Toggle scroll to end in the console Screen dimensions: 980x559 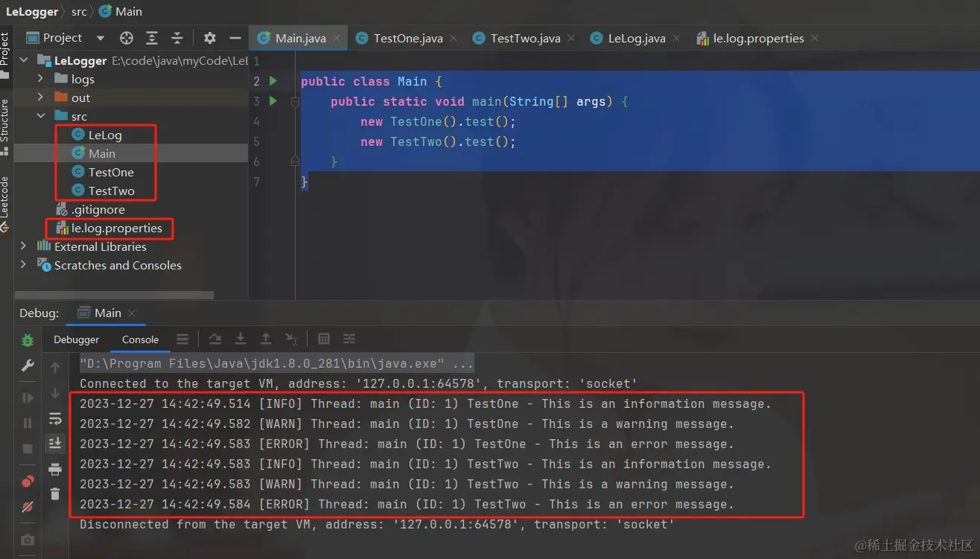click(x=55, y=444)
